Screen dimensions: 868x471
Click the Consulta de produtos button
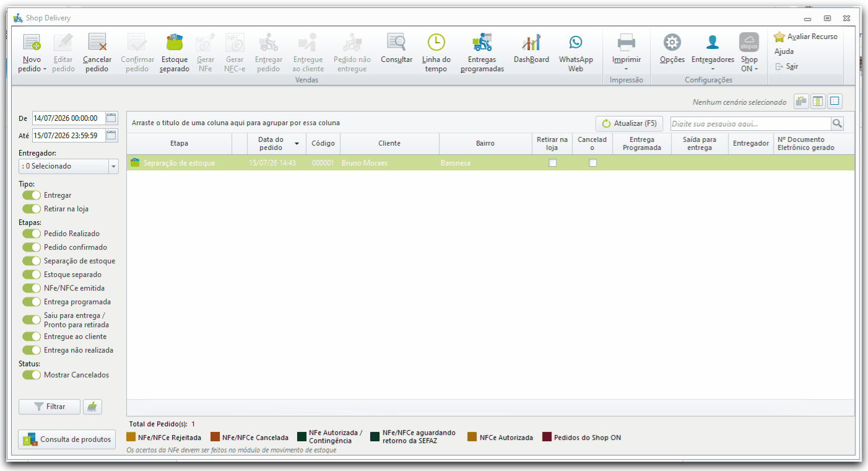(x=67, y=439)
